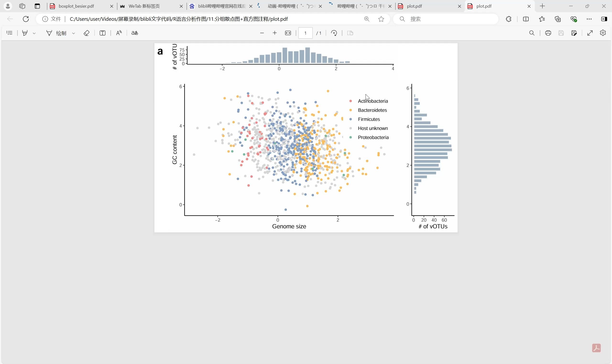Image resolution: width=612 pixels, height=364 pixels.
Task: Toggle the browser sidebar
Action: coord(604,19)
